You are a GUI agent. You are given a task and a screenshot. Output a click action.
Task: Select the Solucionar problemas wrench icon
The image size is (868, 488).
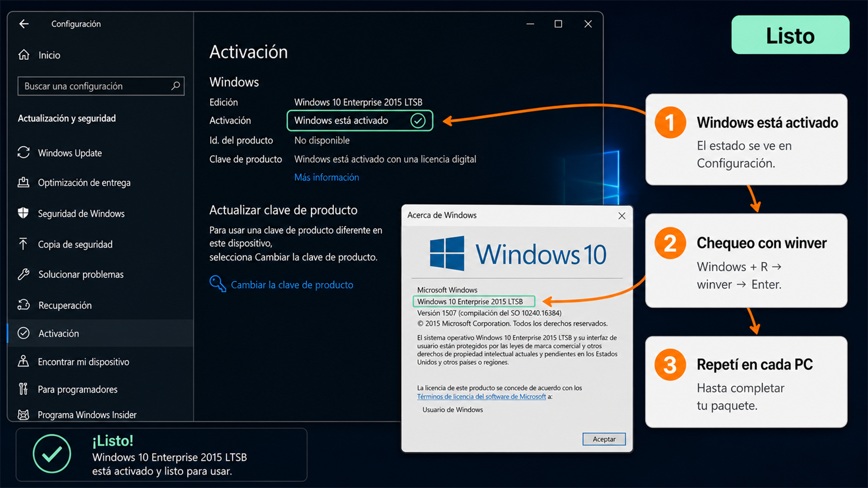[x=24, y=274]
